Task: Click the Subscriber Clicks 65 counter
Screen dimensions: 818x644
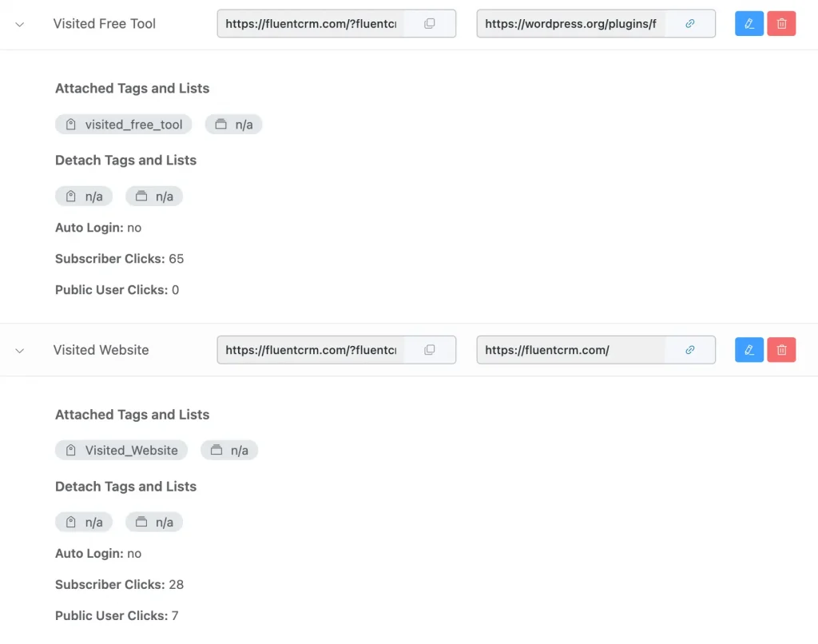Action: (x=119, y=258)
